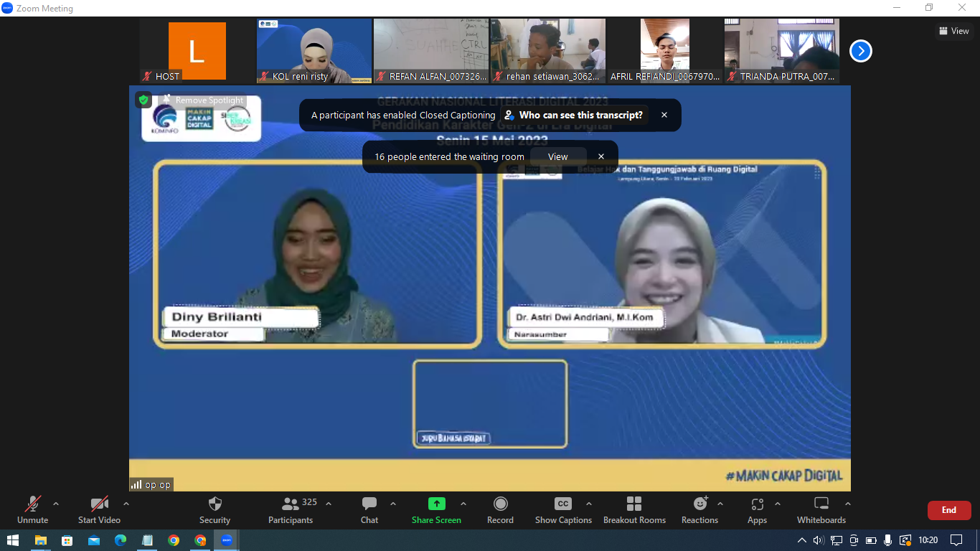Open the Reactions smiley menu
Viewport: 980px width, 551px height.
coord(699,509)
